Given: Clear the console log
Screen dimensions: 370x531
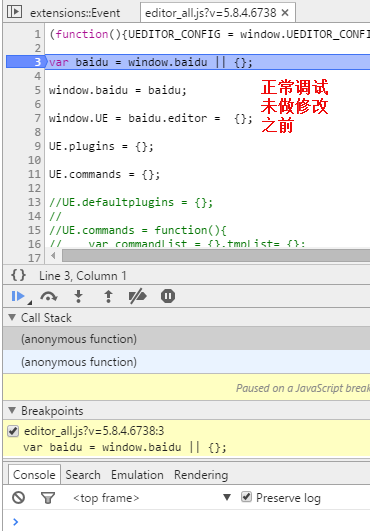Looking at the screenshot, I should click(x=18, y=497).
